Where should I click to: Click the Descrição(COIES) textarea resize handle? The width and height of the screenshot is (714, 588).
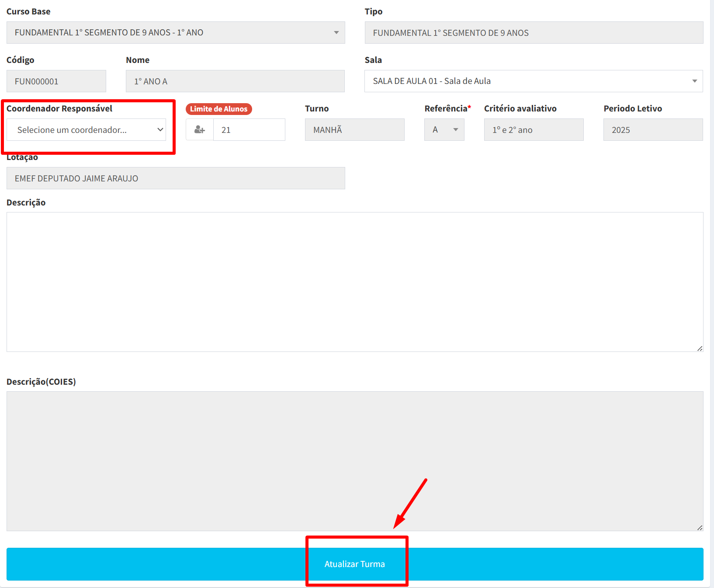click(x=700, y=528)
